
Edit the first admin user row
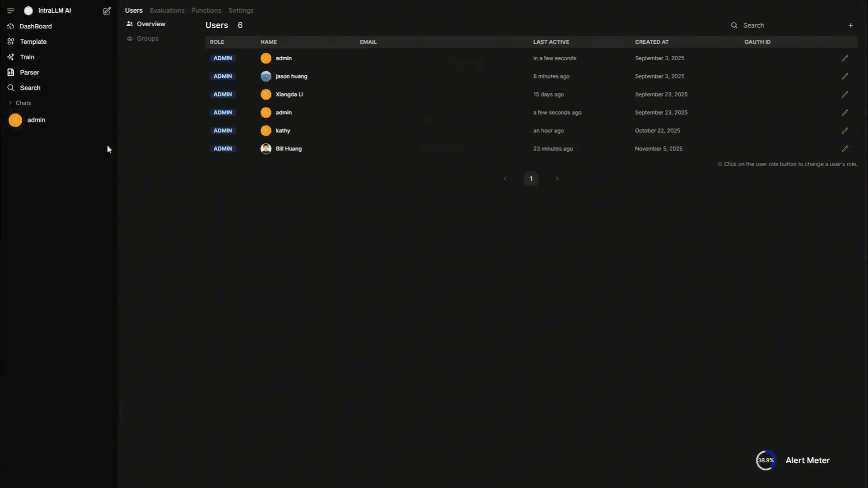[x=845, y=58]
